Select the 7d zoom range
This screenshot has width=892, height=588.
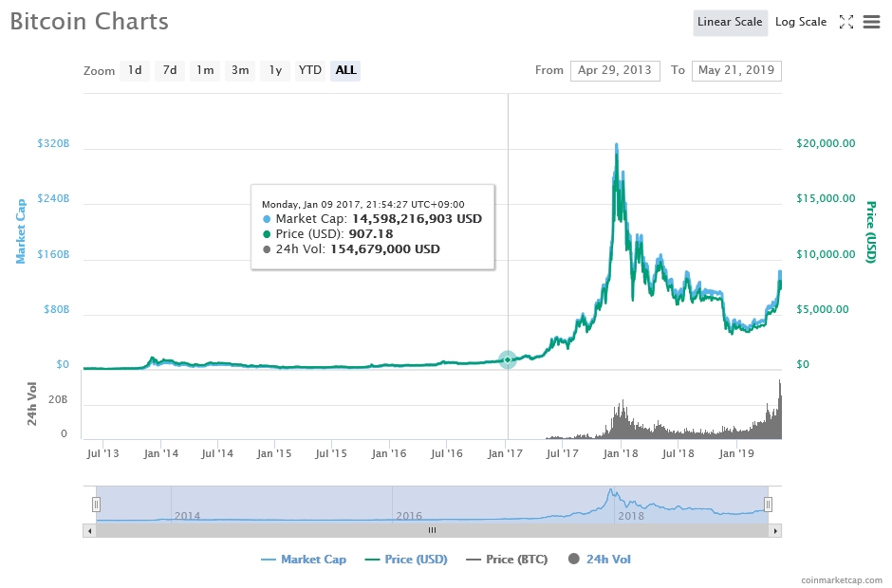[x=169, y=70]
